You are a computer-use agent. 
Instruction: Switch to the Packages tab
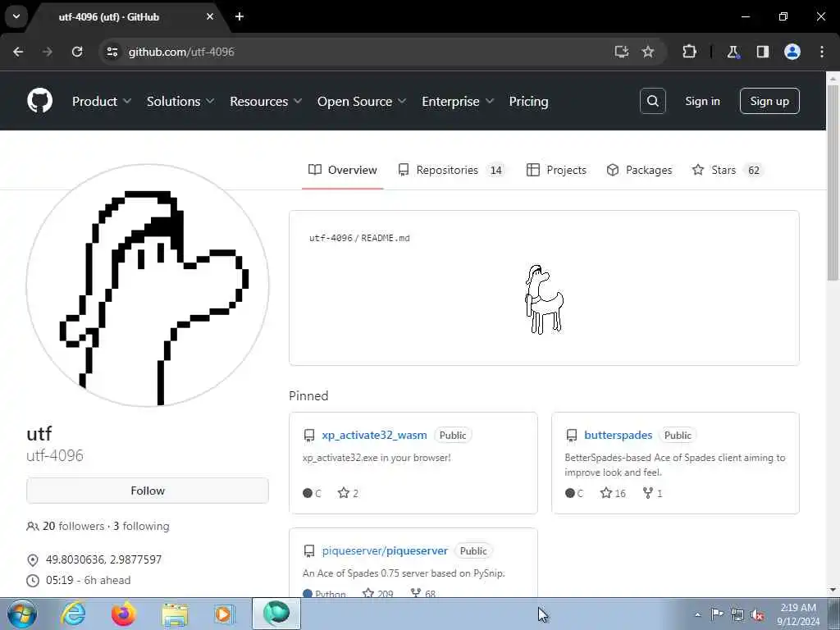click(x=639, y=170)
